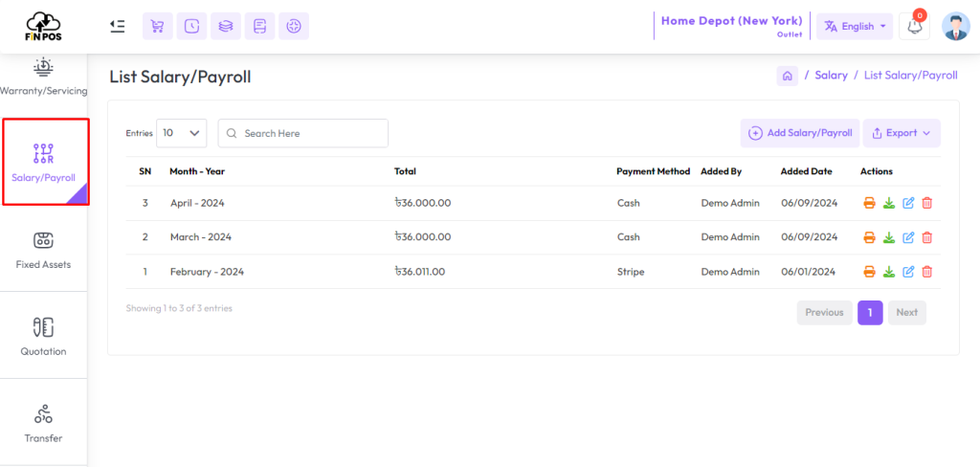Download the April - 2024 salary record
The height and width of the screenshot is (467, 980).
(x=889, y=203)
